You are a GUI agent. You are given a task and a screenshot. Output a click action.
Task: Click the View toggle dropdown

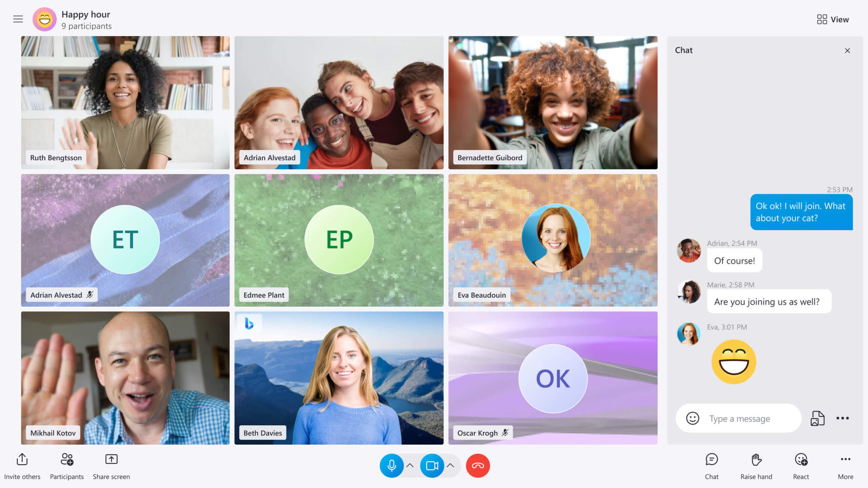(x=833, y=19)
